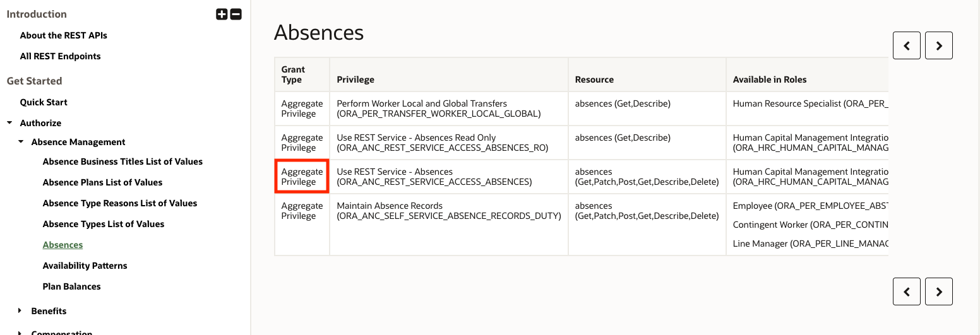
Task: Go to next page using top arrow
Action: point(938,45)
